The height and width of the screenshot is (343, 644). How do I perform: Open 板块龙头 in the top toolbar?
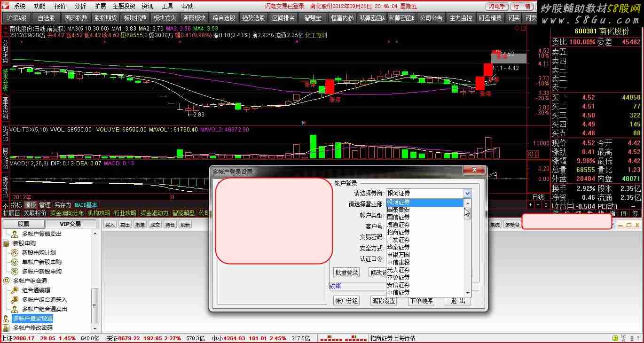(165, 18)
